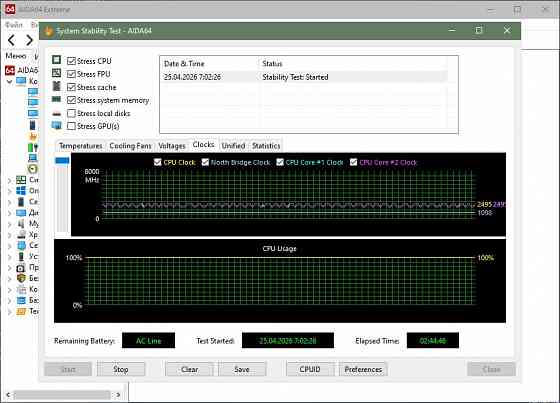Click the AIDA64 Extreme logo in main title bar
The height and width of the screenshot is (403, 560).
coord(10,9)
